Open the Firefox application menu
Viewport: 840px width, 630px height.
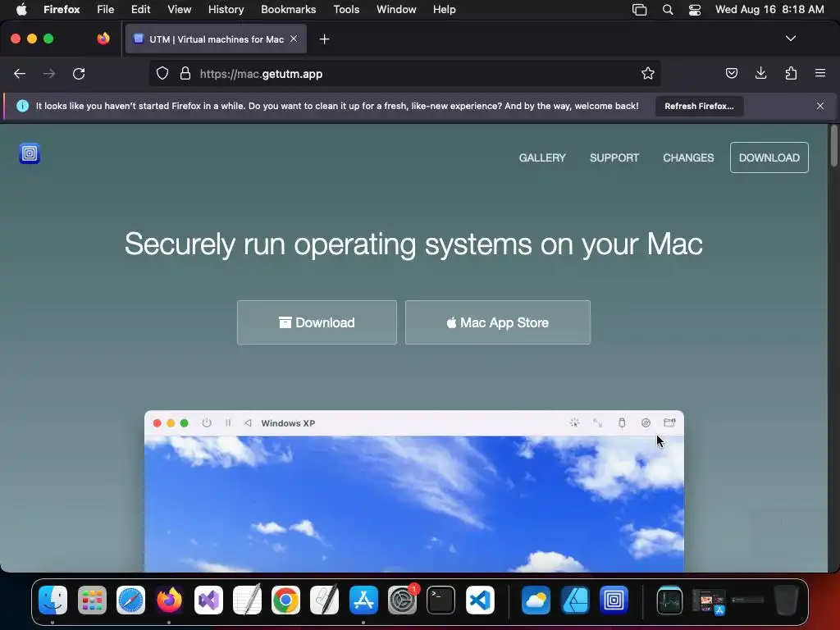tap(62, 10)
